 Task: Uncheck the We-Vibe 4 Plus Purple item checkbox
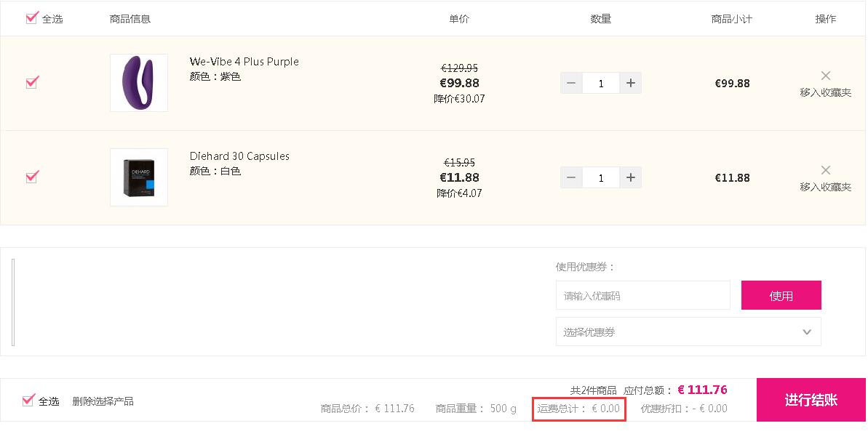pos(32,82)
